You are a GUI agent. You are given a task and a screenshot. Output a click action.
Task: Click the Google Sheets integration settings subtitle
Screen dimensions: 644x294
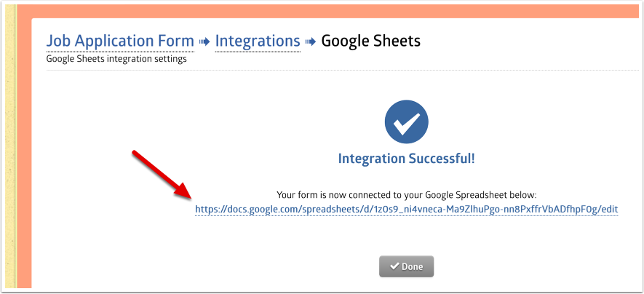(x=116, y=59)
